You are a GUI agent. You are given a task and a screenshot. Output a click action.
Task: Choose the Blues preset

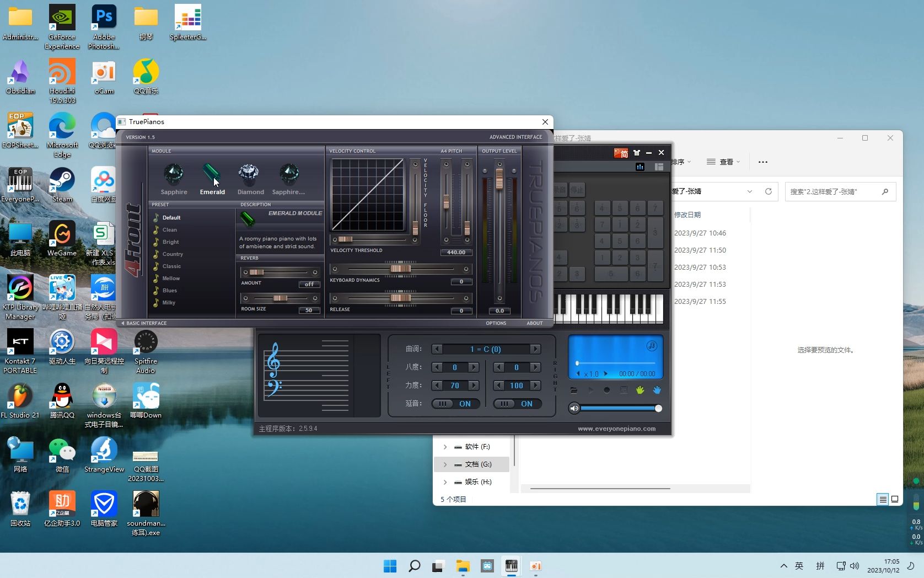170,291
